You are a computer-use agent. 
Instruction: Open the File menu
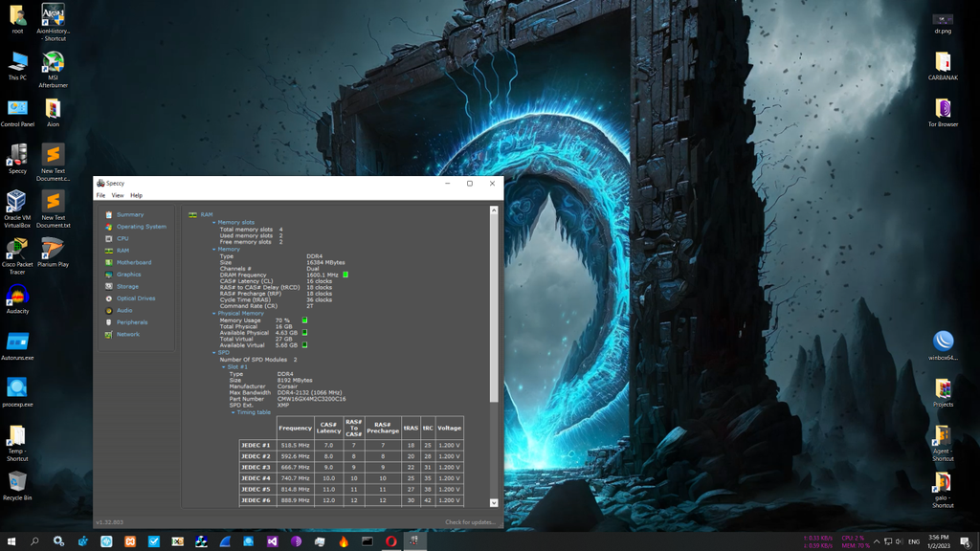coord(100,195)
